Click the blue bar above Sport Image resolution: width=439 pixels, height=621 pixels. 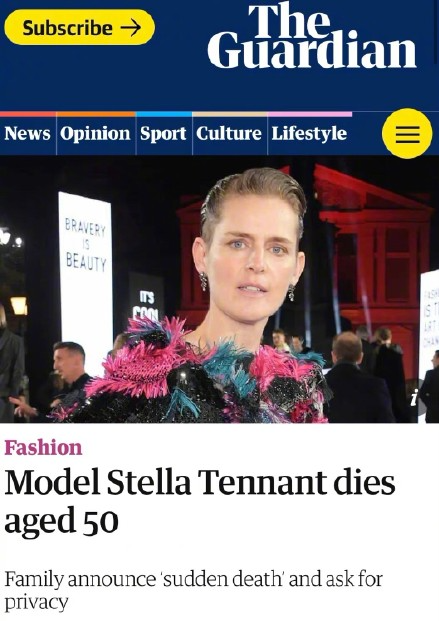[164, 114]
